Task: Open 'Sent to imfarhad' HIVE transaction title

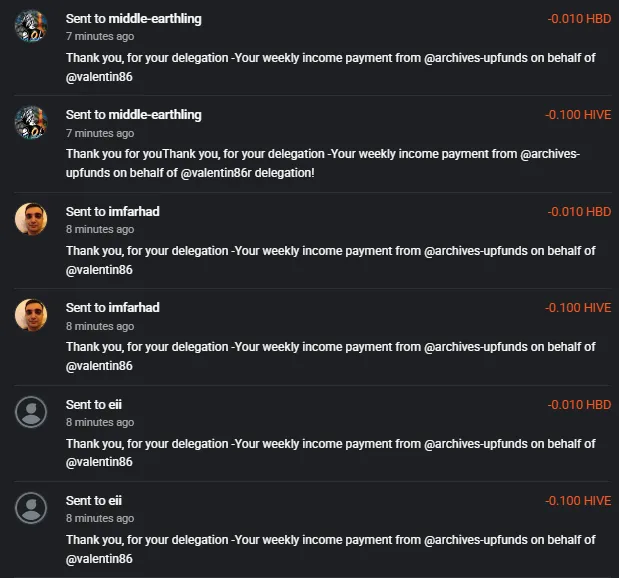Action: click(x=113, y=308)
